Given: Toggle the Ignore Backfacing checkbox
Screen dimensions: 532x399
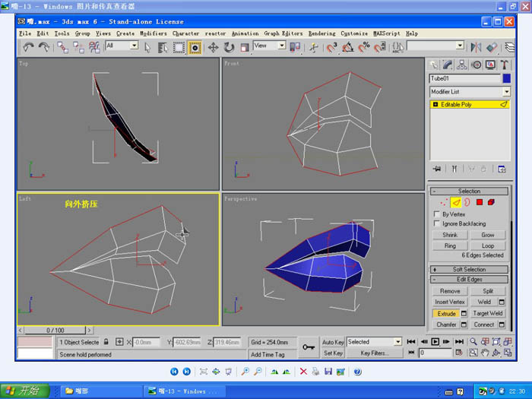Looking at the screenshot, I should [x=435, y=223].
